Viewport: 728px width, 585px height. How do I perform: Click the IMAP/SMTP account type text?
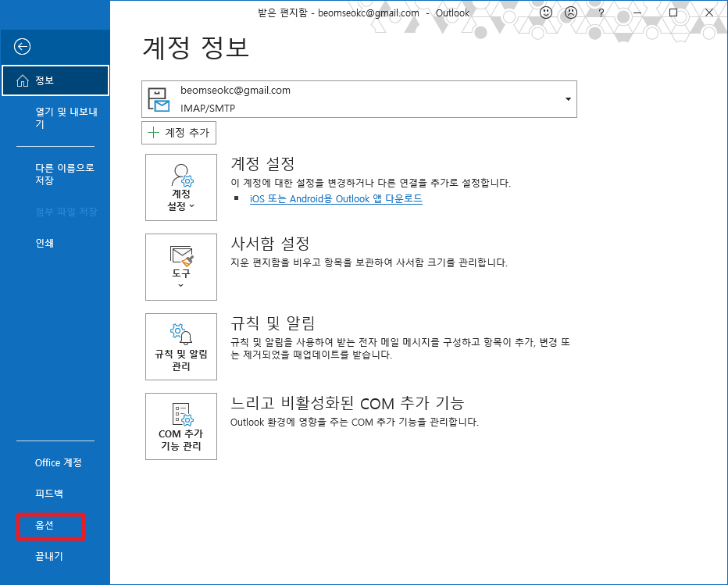tap(208, 109)
